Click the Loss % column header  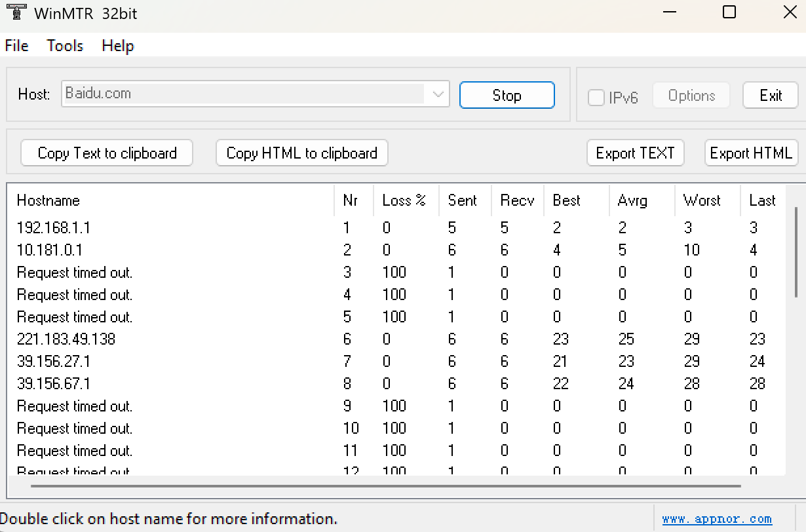point(406,200)
